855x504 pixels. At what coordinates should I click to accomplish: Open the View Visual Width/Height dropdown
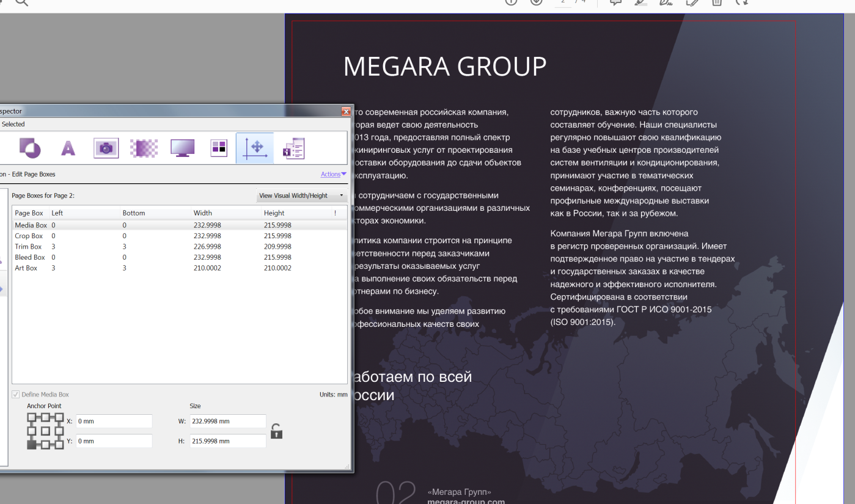click(301, 195)
